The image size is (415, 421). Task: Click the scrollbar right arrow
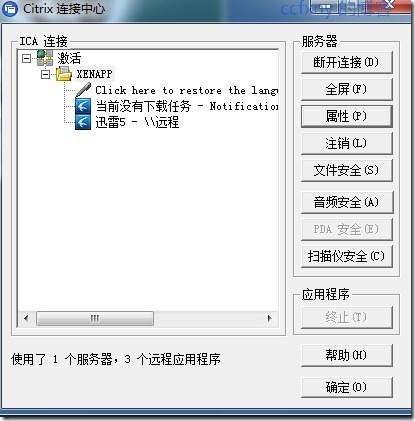[x=270, y=318]
